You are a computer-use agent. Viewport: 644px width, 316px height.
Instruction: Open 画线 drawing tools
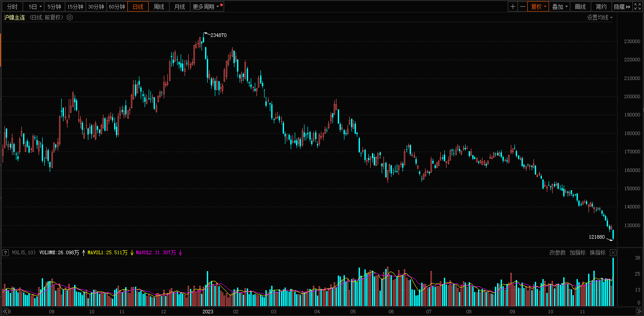(581, 7)
